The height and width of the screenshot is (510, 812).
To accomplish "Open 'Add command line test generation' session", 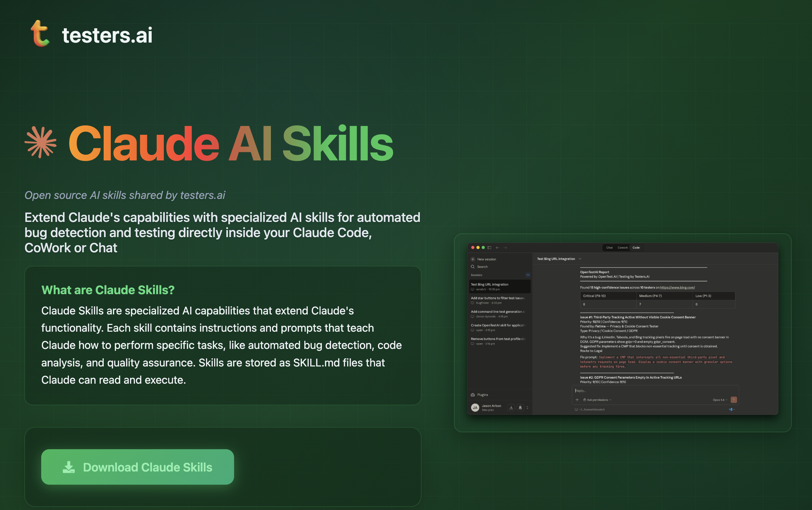I will (500, 314).
